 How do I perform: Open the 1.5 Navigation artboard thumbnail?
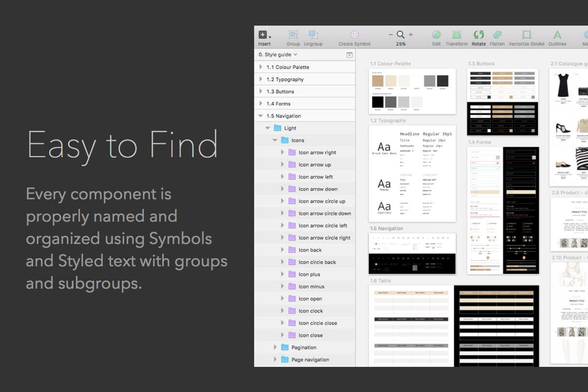coord(412,253)
